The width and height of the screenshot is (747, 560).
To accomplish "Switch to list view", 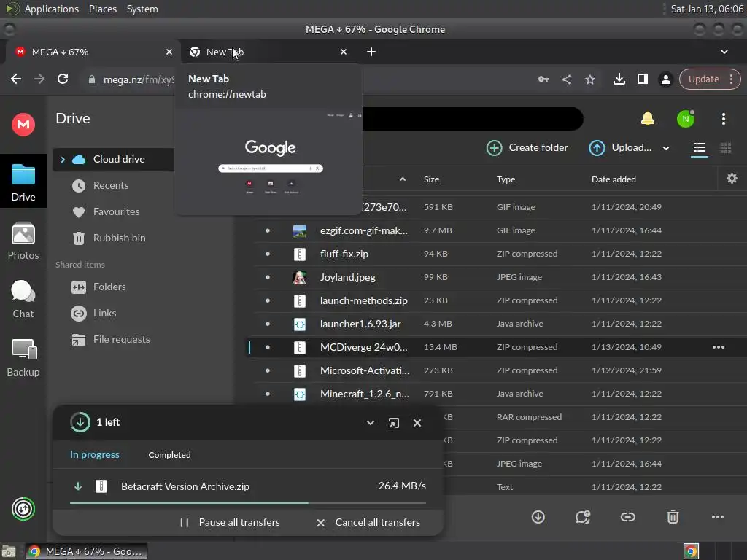I will coord(699,148).
